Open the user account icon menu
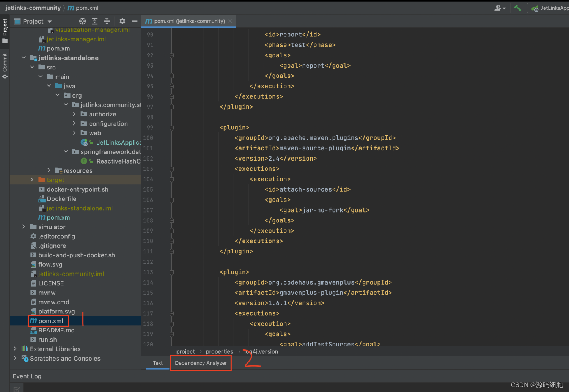569x392 pixels. click(500, 8)
